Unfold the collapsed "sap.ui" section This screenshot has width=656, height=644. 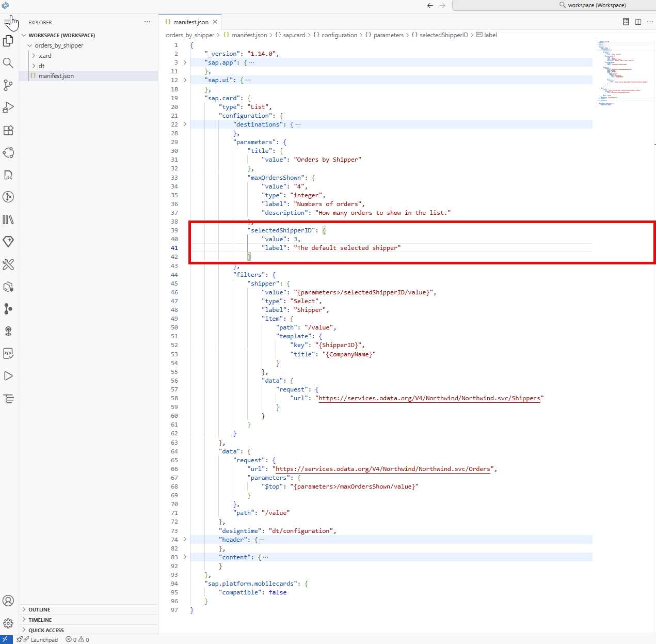(185, 80)
